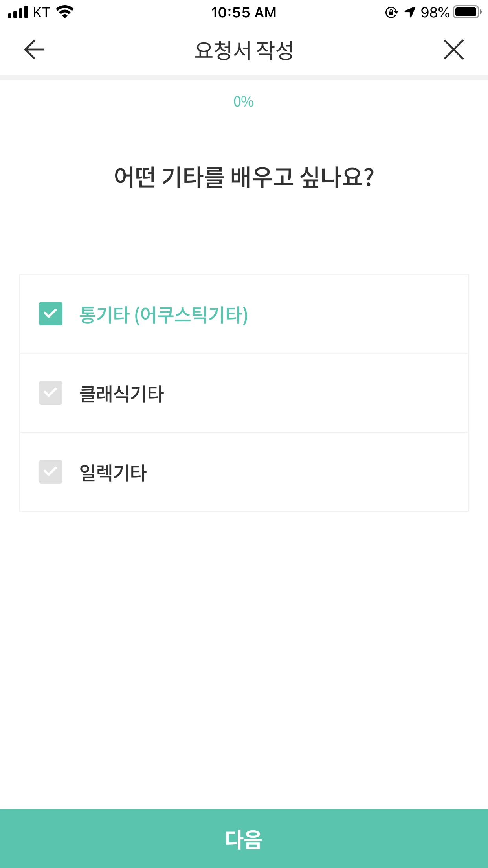Tap the battery icon in status bar

click(x=467, y=12)
